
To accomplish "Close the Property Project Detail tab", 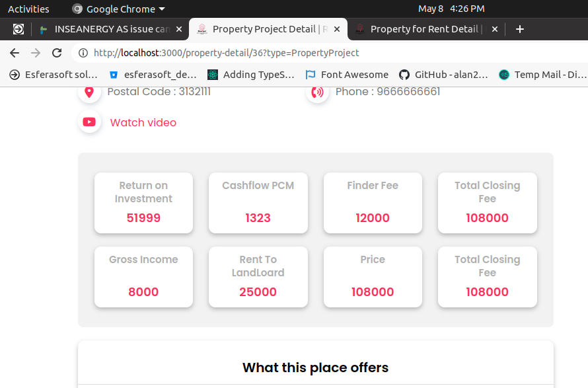I will [337, 29].
